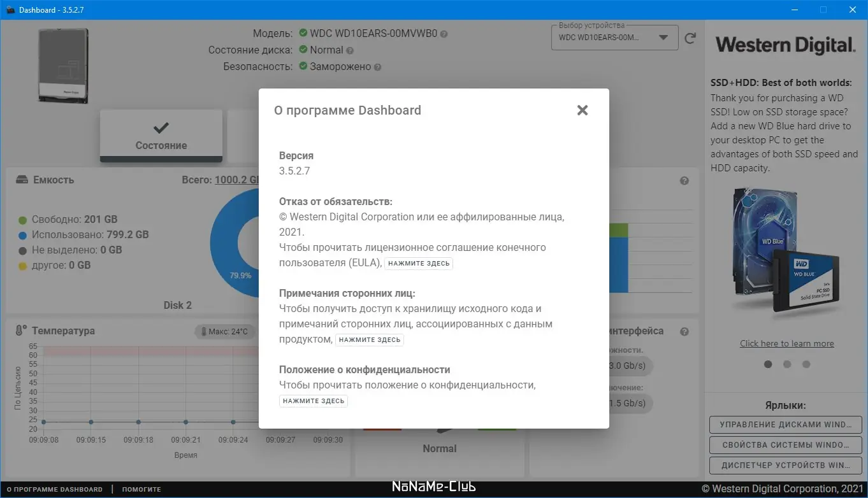Open the privacy statement via НАЖМИТЕ ЗДЕСЬ

(x=313, y=401)
